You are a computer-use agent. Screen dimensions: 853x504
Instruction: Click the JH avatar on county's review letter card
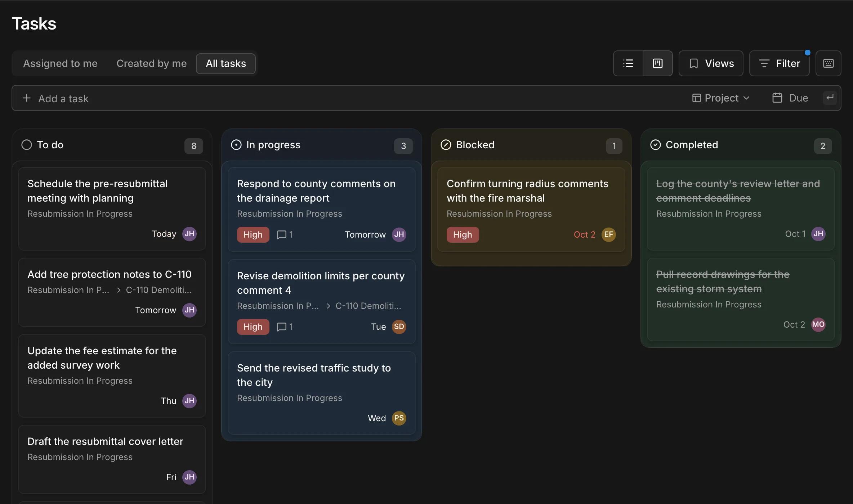click(x=818, y=234)
